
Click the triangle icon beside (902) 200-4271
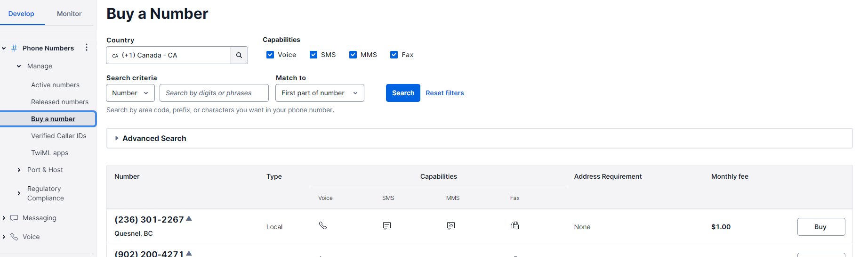pyautogui.click(x=189, y=253)
